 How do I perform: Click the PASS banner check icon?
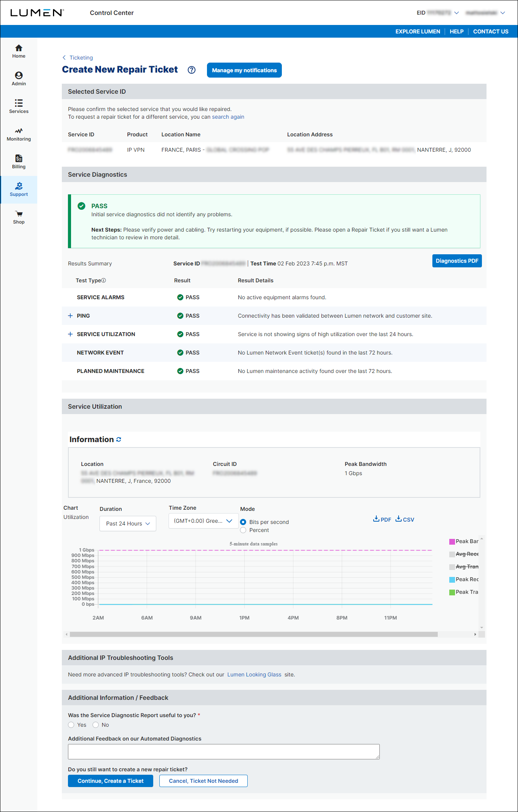point(81,206)
